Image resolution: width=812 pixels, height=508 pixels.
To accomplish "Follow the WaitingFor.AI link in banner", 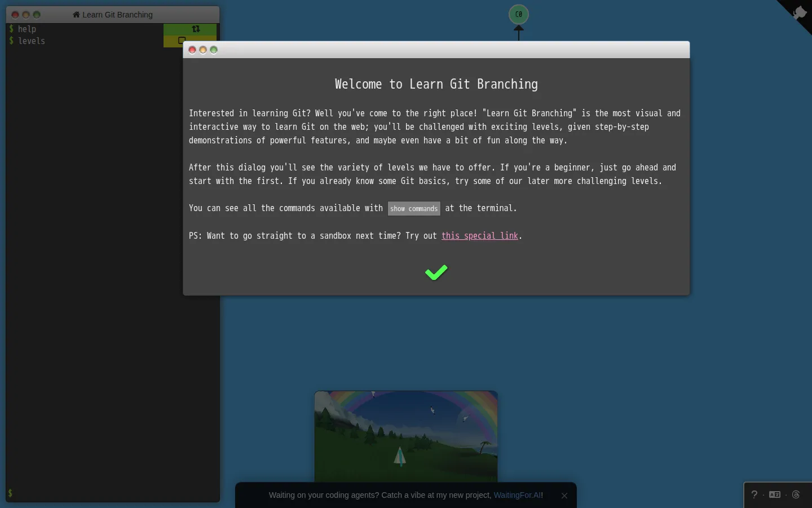I will [517, 495].
